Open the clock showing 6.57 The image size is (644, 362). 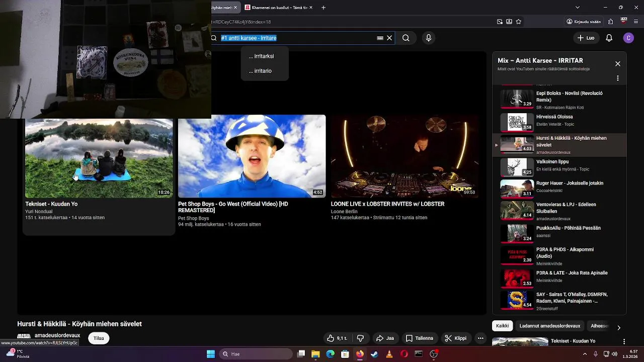(631, 354)
